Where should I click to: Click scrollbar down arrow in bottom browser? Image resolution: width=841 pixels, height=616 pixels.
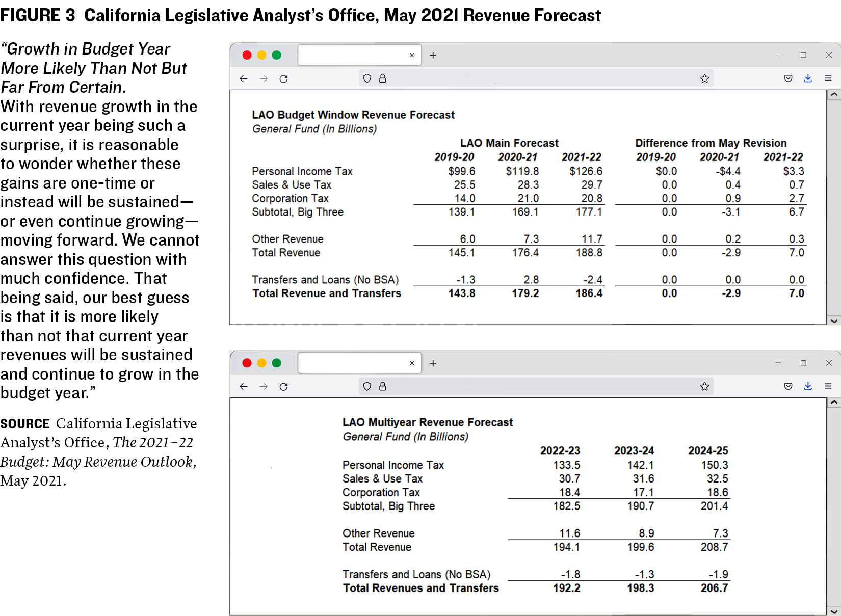[x=834, y=611]
